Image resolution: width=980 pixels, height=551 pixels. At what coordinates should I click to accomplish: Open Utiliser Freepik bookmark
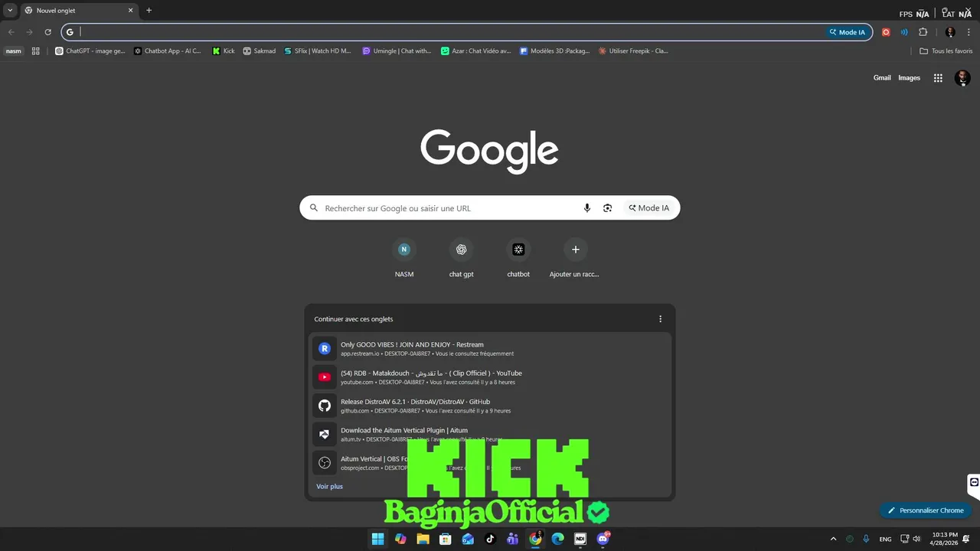point(633,51)
